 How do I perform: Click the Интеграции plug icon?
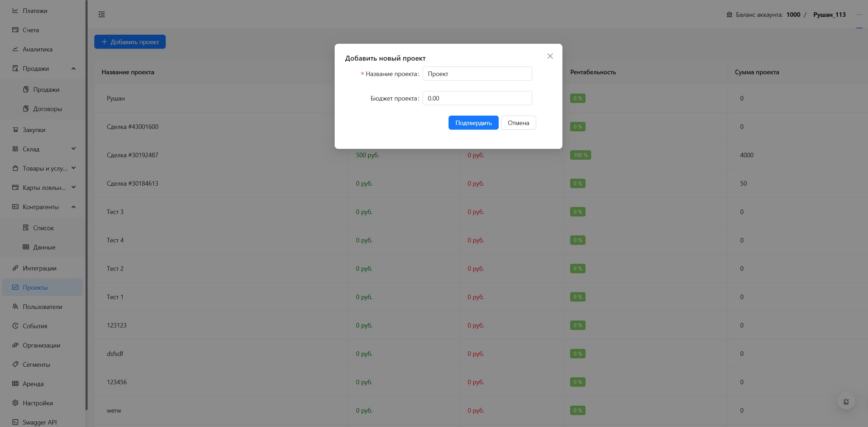(15, 268)
